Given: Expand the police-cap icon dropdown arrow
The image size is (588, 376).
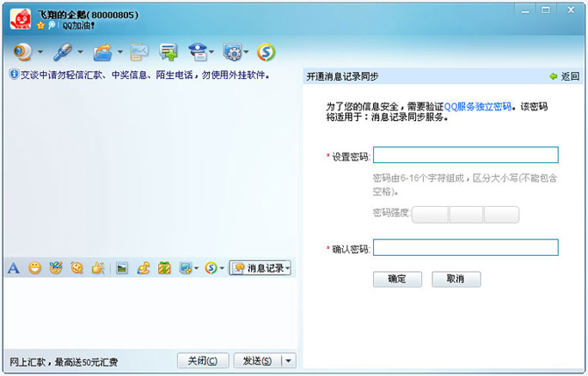Looking at the screenshot, I should point(212,52).
